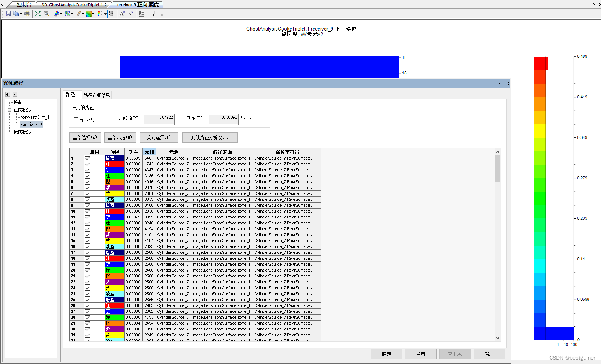Collapse the 正向模拟 tree node
Viewport: 601px width, 364px height.
[x=8, y=109]
